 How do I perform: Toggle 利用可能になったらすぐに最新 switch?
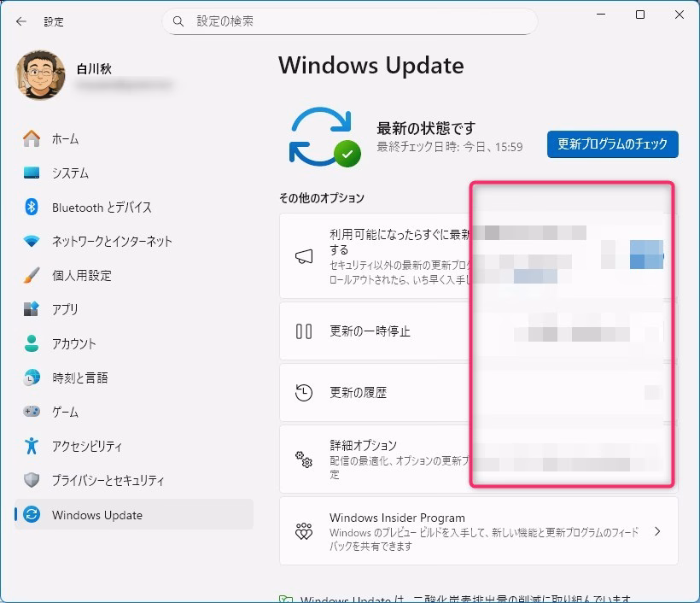[646, 255]
